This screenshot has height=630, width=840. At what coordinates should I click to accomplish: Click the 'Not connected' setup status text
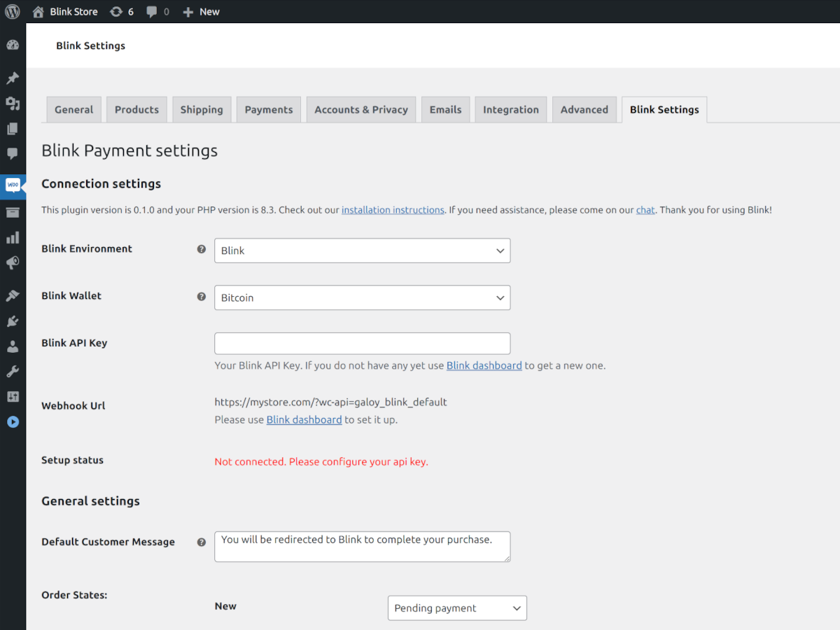pos(321,462)
